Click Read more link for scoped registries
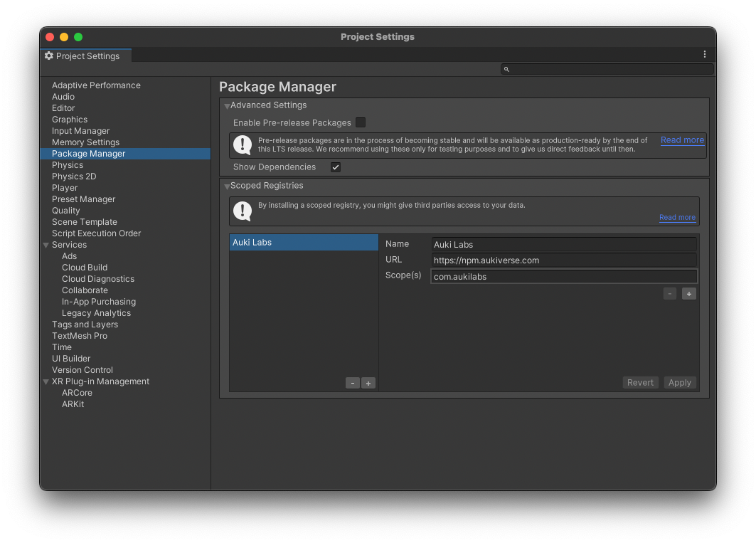The height and width of the screenshot is (543, 756). (x=677, y=218)
